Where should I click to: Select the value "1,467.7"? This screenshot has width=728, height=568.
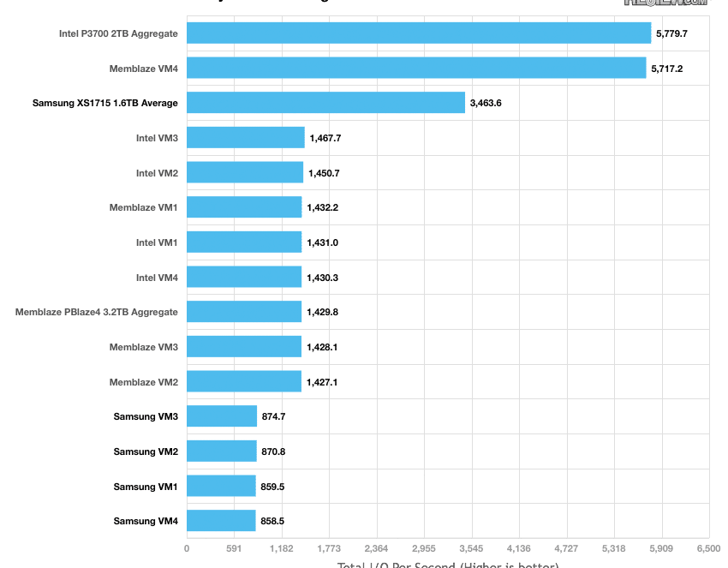pos(325,138)
